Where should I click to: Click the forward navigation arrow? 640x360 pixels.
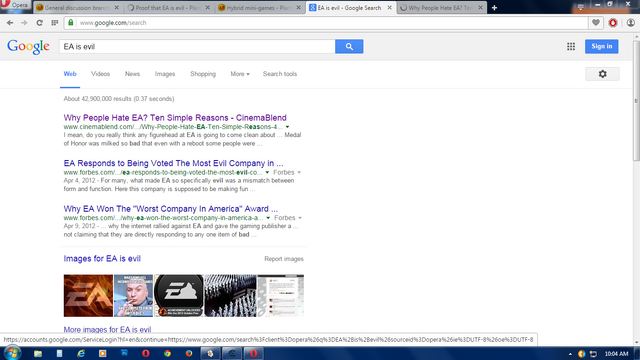click(24, 23)
